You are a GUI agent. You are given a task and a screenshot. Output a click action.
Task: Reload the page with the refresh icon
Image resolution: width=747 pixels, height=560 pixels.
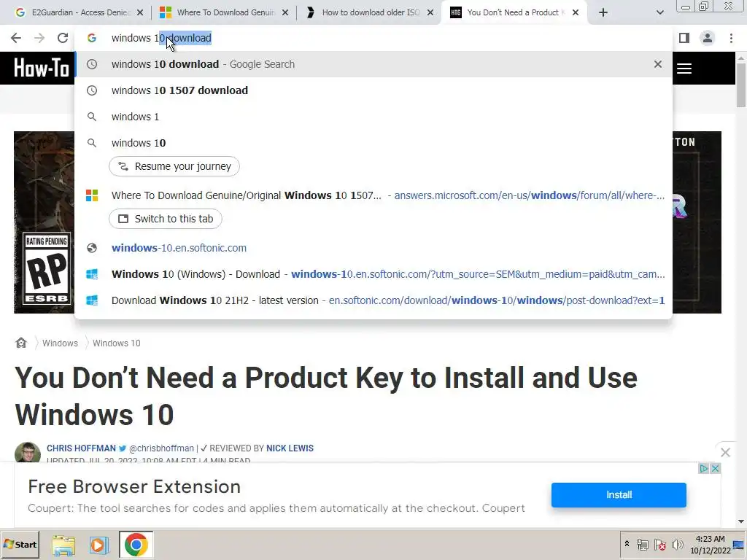coord(63,38)
